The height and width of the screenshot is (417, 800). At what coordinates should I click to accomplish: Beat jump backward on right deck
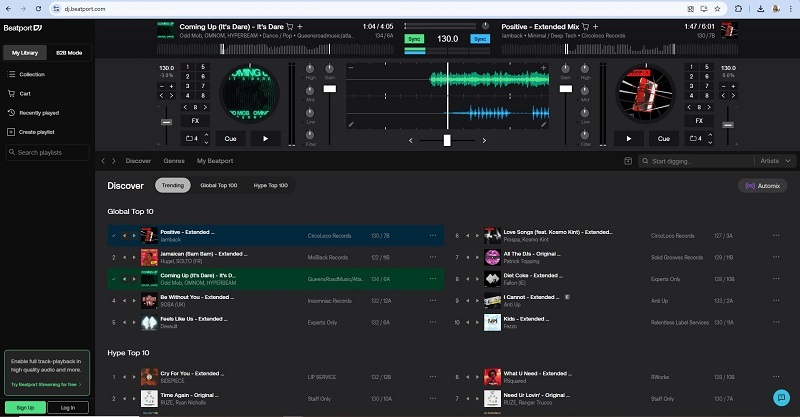pyautogui.click(x=689, y=107)
